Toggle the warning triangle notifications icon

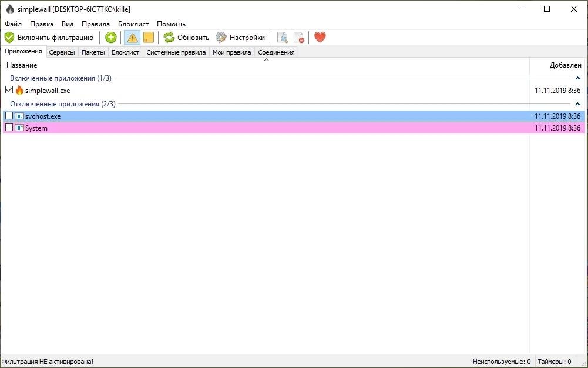pyautogui.click(x=132, y=38)
